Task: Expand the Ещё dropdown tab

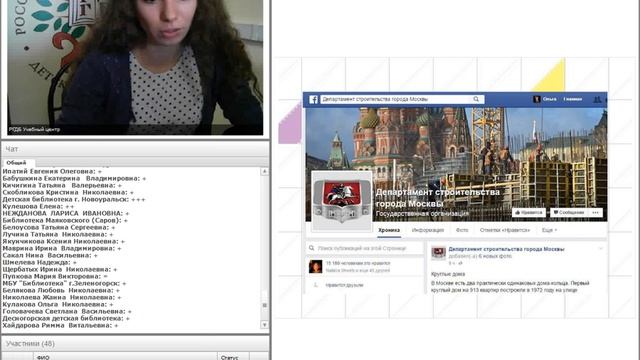Action: 549,230
